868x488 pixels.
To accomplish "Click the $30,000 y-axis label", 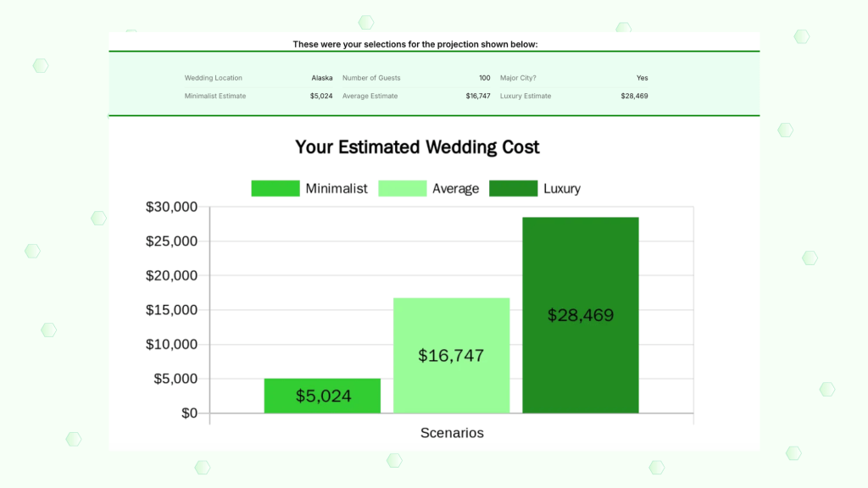I will [172, 207].
